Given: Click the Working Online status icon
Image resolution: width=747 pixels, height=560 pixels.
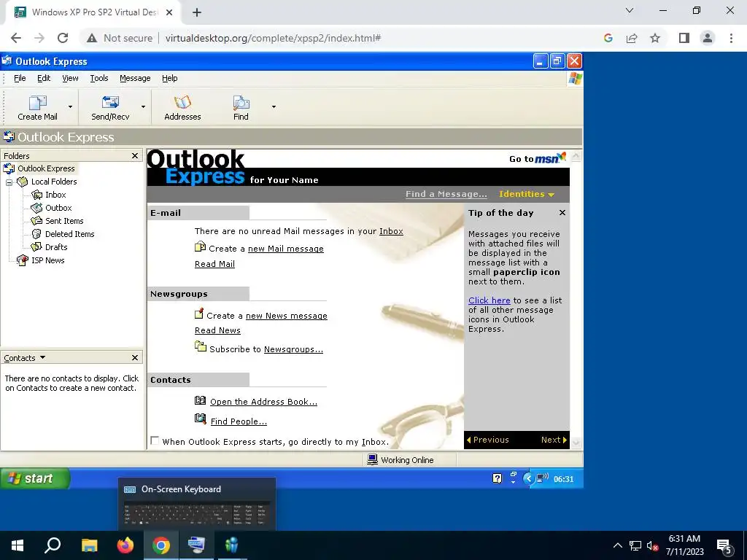Looking at the screenshot, I should point(373,459).
